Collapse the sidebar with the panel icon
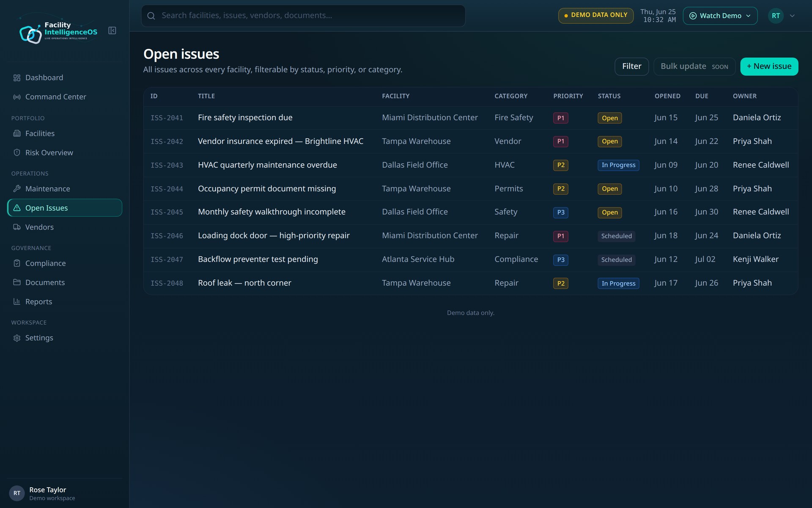This screenshot has height=508, width=812. tap(112, 30)
